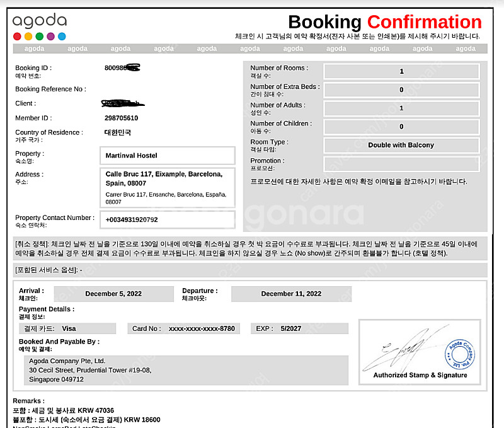Click the Number of Adults value field
The image size is (504, 428).
click(402, 108)
